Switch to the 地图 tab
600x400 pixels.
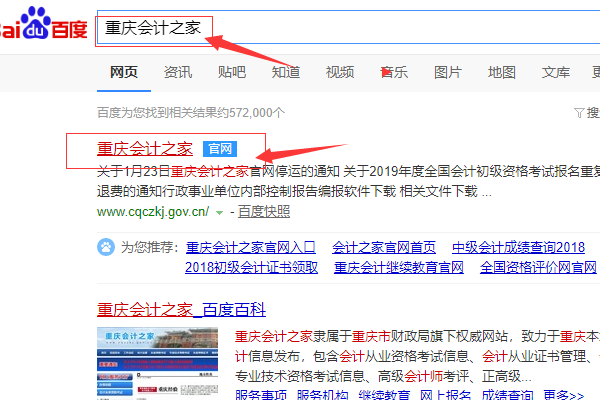tap(502, 72)
